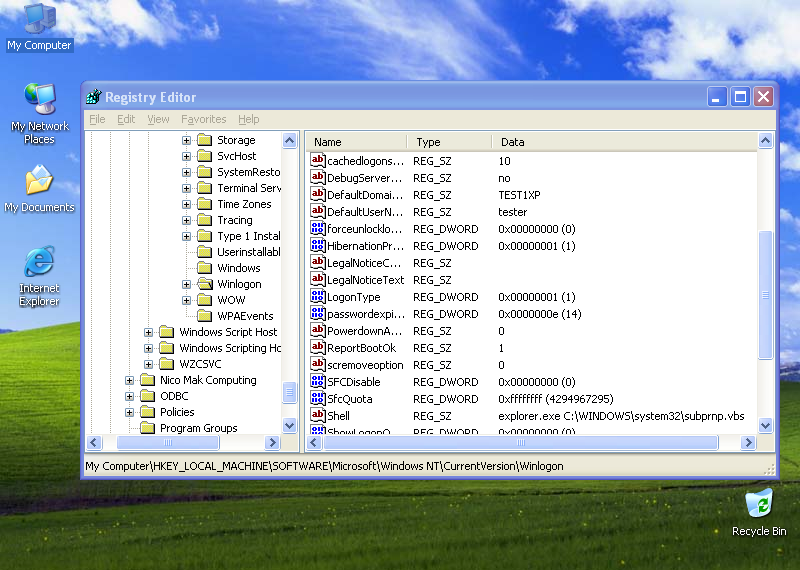Expand the Winlogon key

click(x=186, y=284)
